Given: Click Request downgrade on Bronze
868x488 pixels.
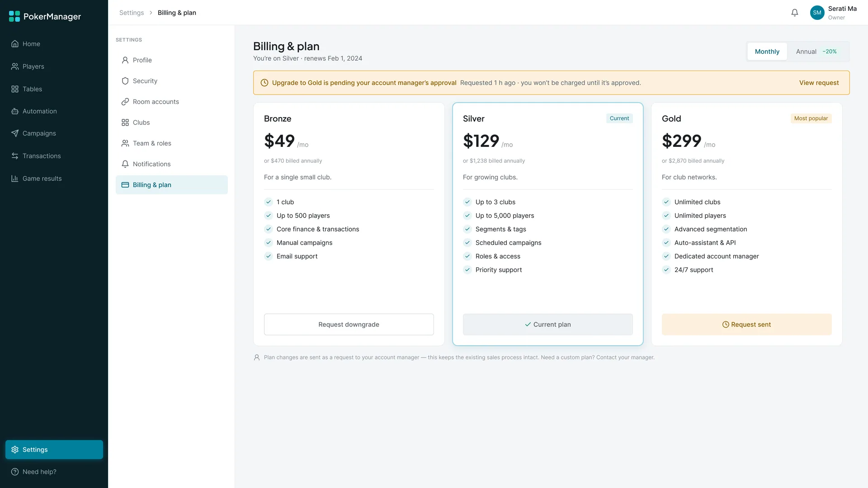Looking at the screenshot, I should click(349, 324).
